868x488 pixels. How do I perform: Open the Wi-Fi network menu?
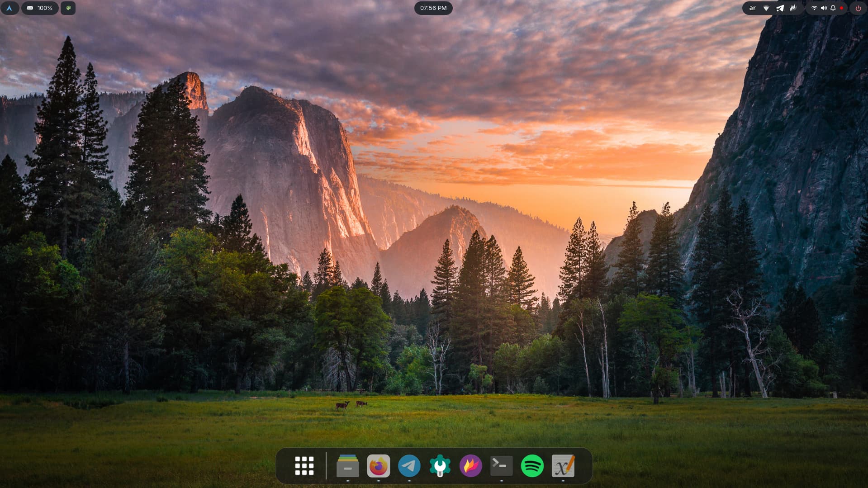tap(814, 8)
